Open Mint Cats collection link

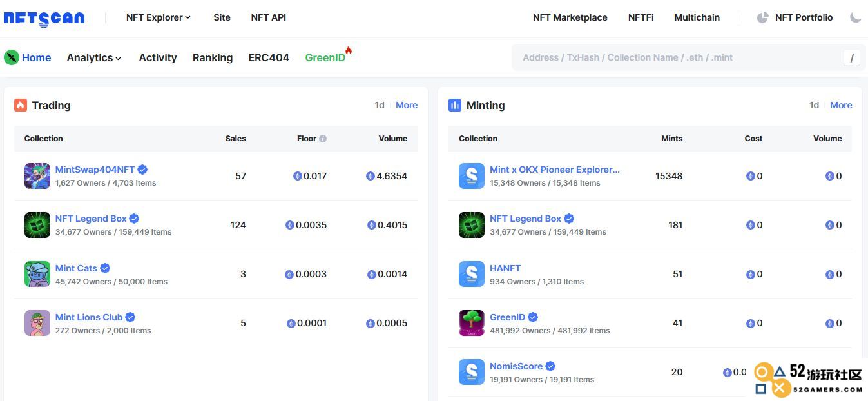[76, 268]
